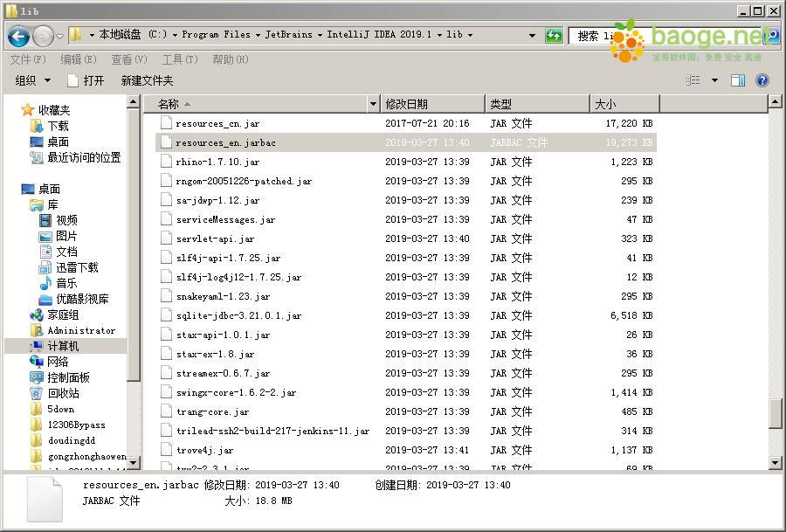Select 计算机 in the navigation pane
786x532 pixels.
tap(64, 346)
